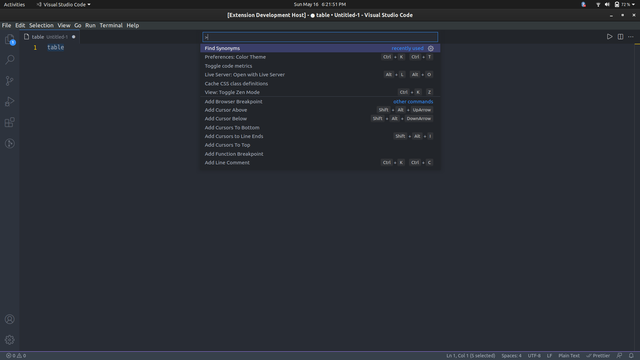Change end of line sequence LF

point(549,356)
